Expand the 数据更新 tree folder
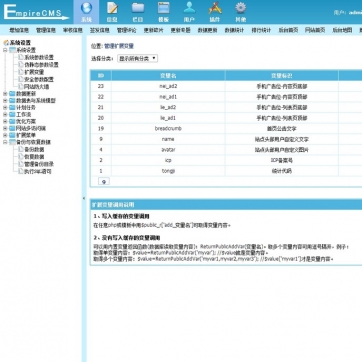 (5, 94)
